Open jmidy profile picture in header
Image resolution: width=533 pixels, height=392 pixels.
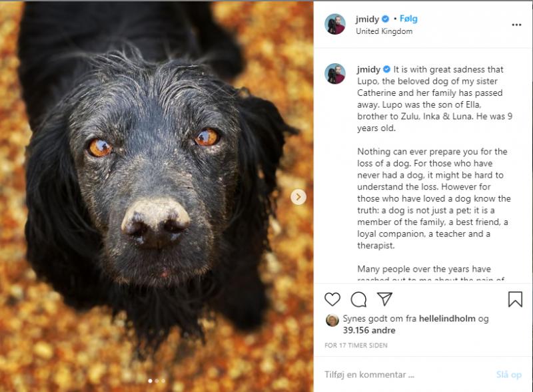pos(335,24)
